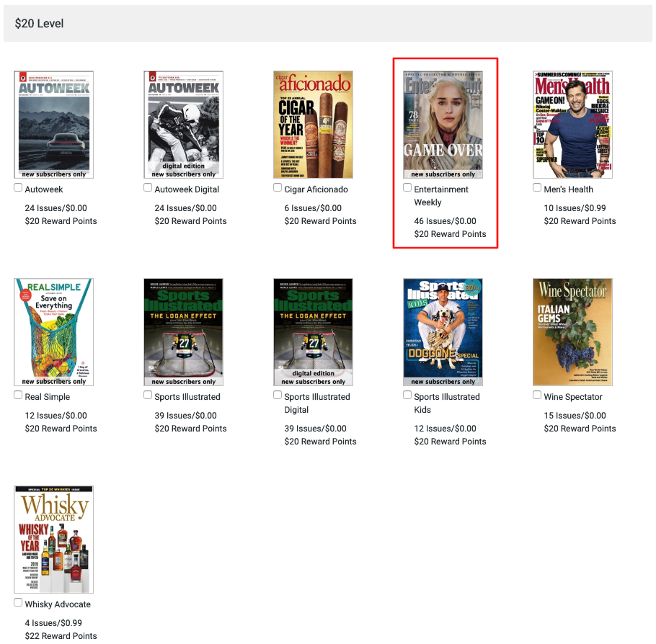Click the Real Simple label
This screenshot has height=644, width=656.
48,397
